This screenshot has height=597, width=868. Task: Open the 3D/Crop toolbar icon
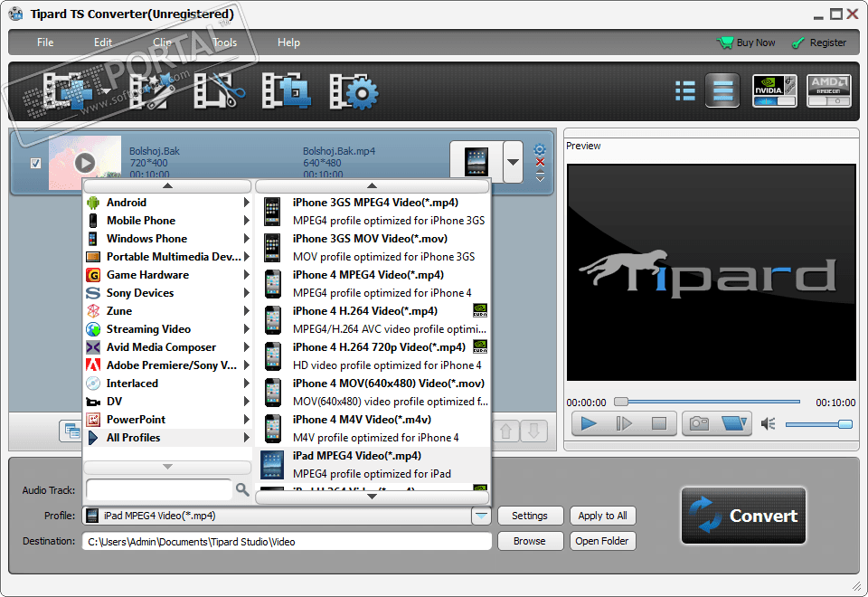click(x=287, y=91)
